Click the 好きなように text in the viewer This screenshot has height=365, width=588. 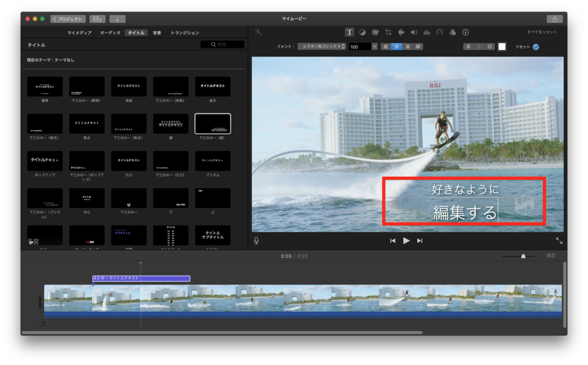tap(465, 189)
